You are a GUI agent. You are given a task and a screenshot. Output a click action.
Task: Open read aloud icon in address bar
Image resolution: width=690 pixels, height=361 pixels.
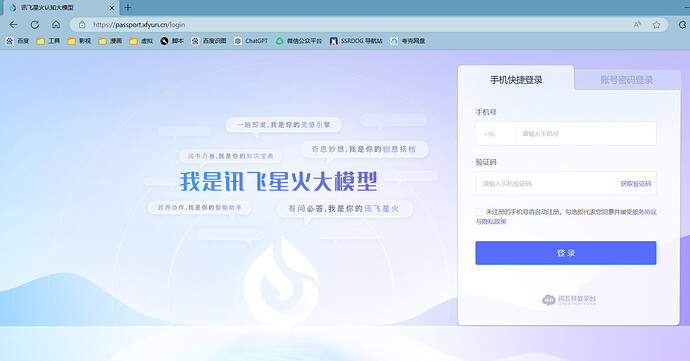pyautogui.click(x=637, y=25)
